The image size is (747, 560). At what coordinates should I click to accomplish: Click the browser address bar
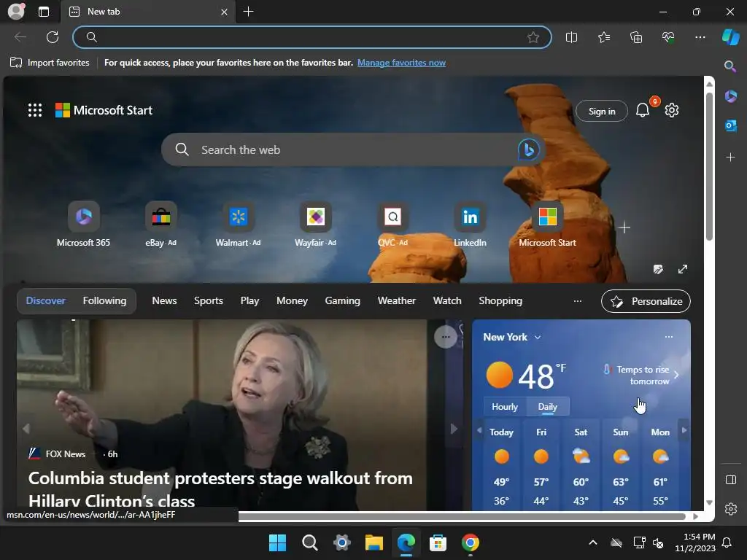tap(312, 37)
